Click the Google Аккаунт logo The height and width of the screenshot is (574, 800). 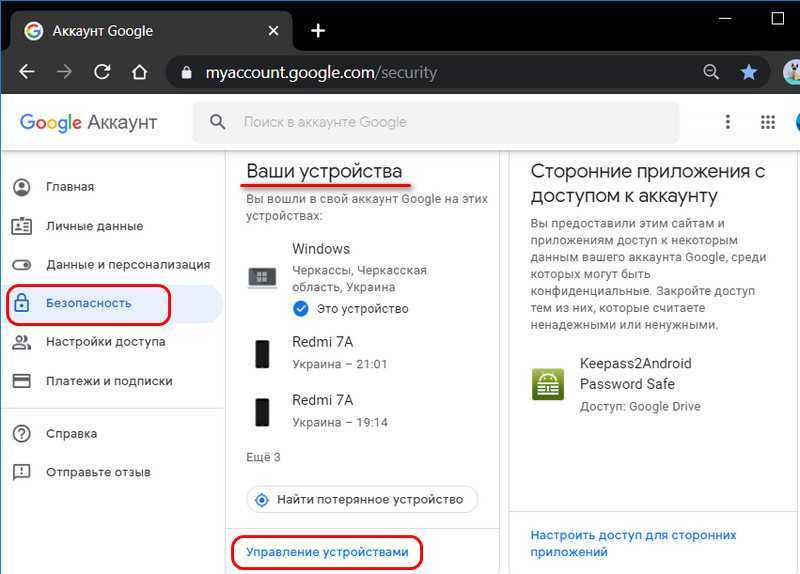click(x=88, y=122)
